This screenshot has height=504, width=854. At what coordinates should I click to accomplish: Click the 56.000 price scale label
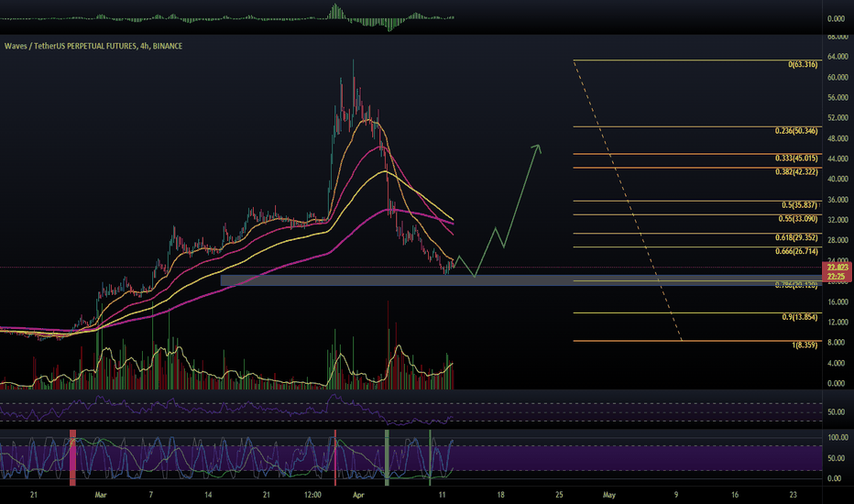[x=838, y=97]
